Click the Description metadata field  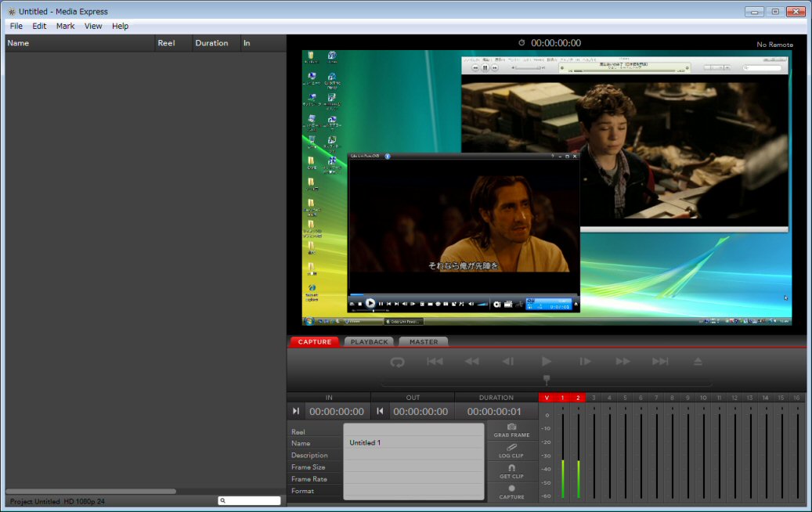(413, 455)
